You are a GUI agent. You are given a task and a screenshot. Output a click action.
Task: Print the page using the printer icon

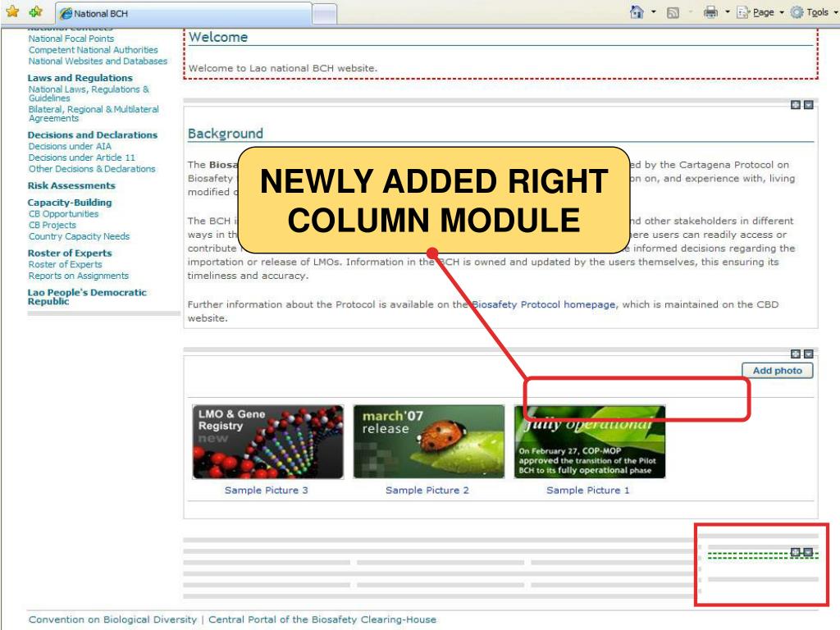710,12
